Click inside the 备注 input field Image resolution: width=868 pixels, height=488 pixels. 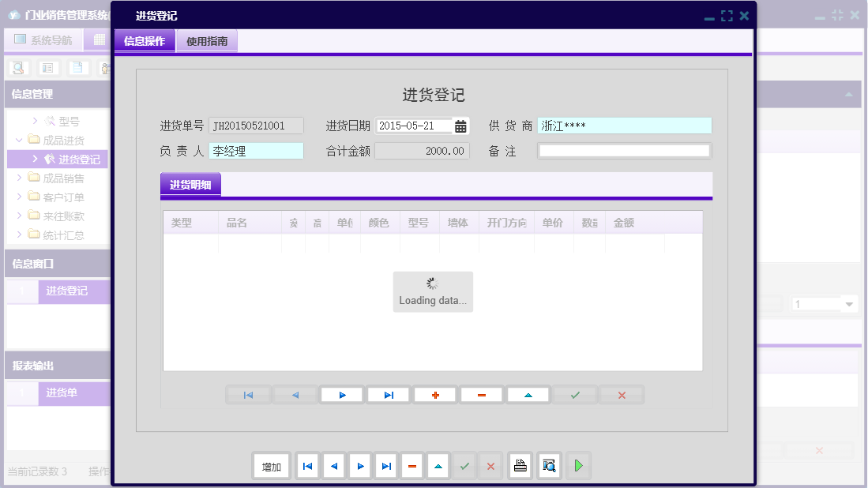[x=624, y=150]
